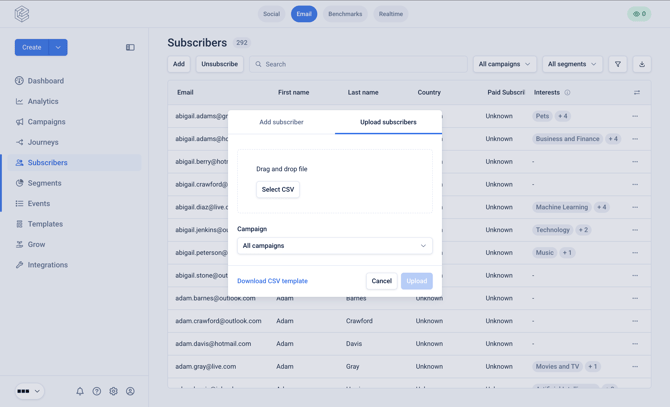
Task: Open the notifications bell icon
Action: [x=80, y=391]
